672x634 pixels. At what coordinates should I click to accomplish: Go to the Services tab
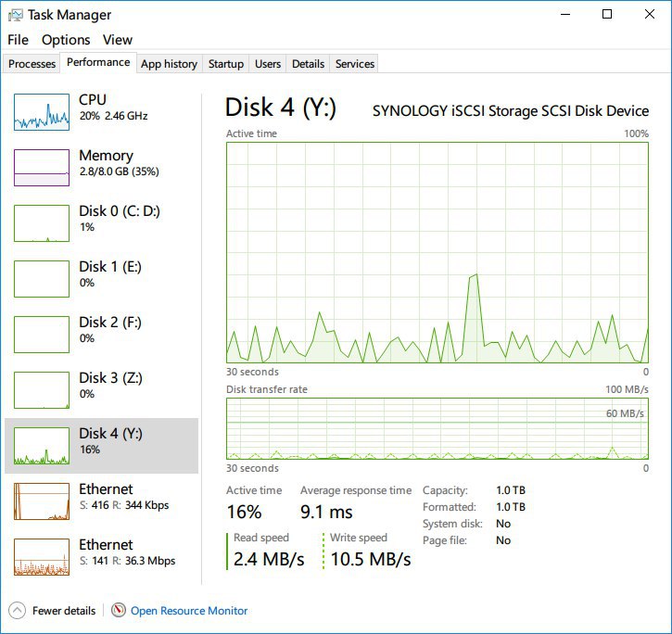pyautogui.click(x=355, y=64)
